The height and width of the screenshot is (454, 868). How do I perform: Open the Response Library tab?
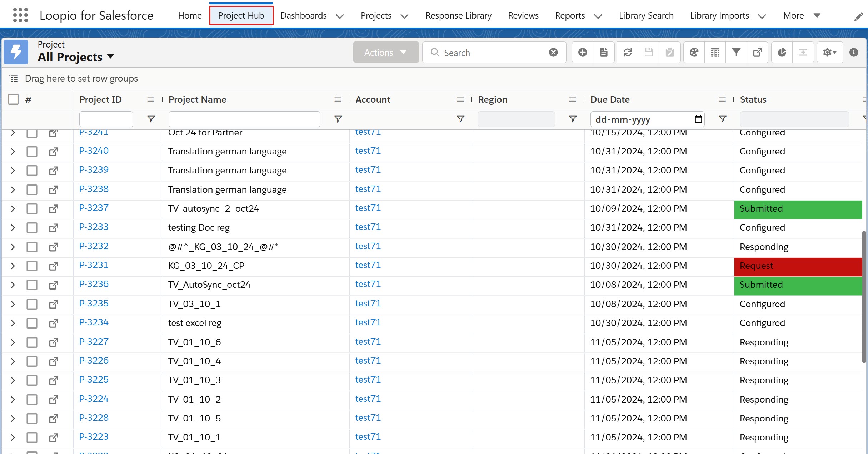[458, 15]
